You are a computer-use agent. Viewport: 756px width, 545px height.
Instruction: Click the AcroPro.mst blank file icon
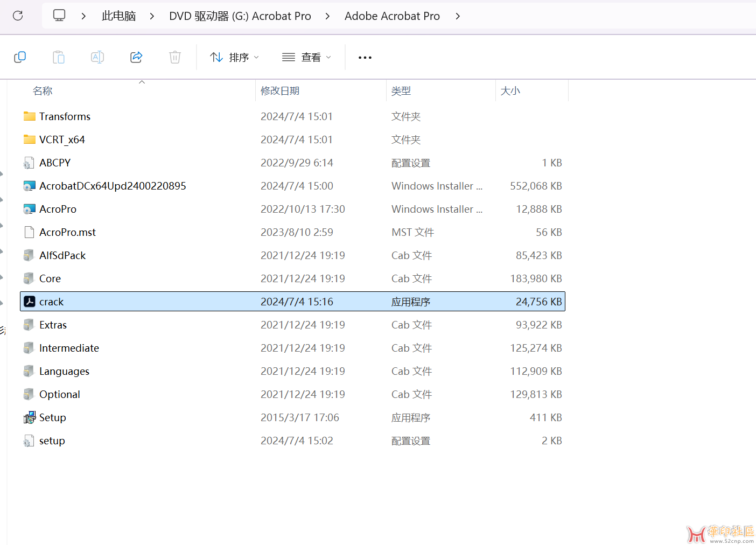coord(29,232)
